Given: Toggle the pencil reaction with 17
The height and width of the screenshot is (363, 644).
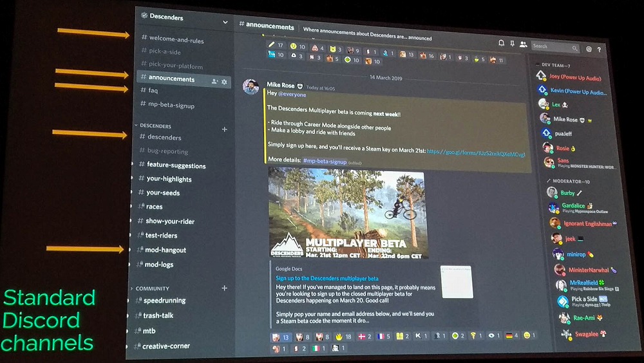Looking at the screenshot, I should 276,45.
